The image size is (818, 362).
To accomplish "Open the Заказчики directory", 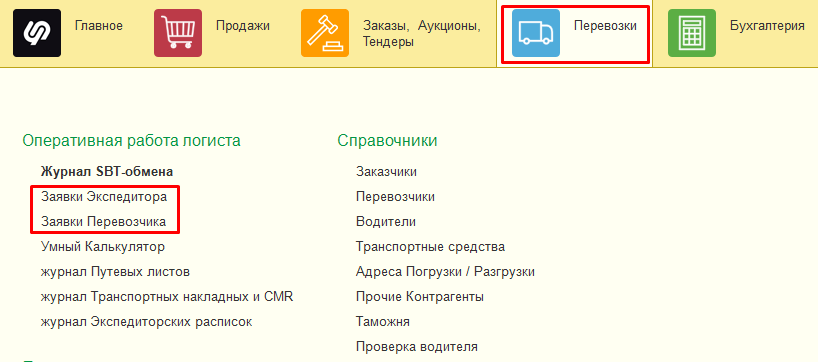I will click(386, 172).
